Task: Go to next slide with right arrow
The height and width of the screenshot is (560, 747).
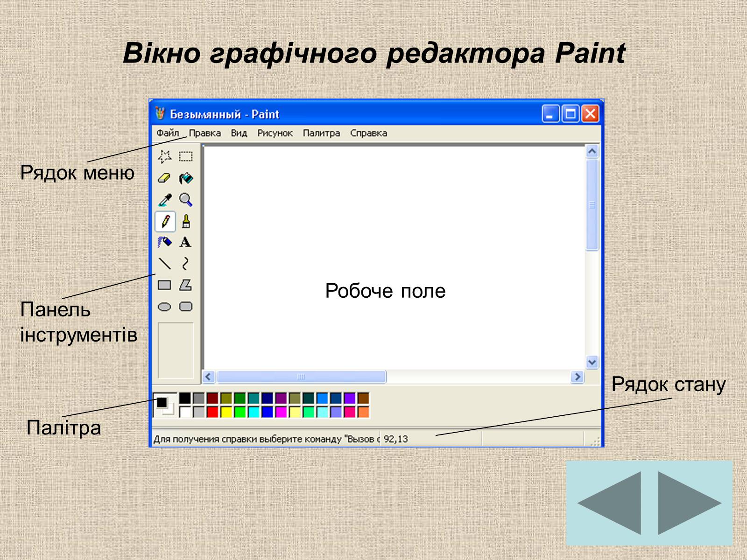Action: (x=690, y=503)
